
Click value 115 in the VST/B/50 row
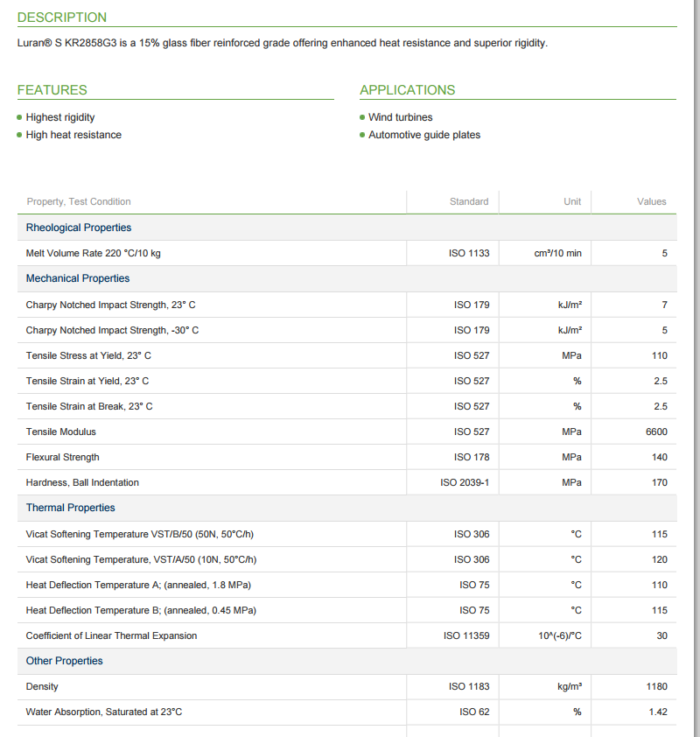pyautogui.click(x=660, y=535)
